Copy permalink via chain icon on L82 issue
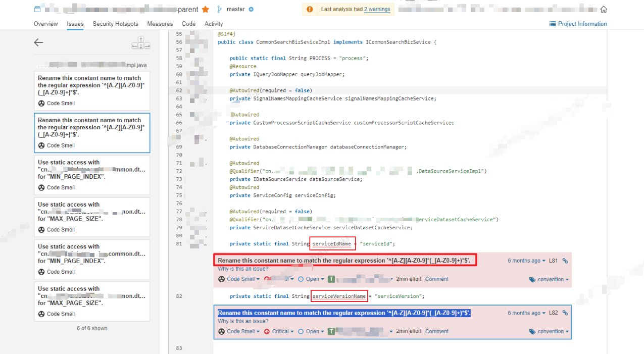The width and height of the screenshot is (644, 354). [x=565, y=314]
